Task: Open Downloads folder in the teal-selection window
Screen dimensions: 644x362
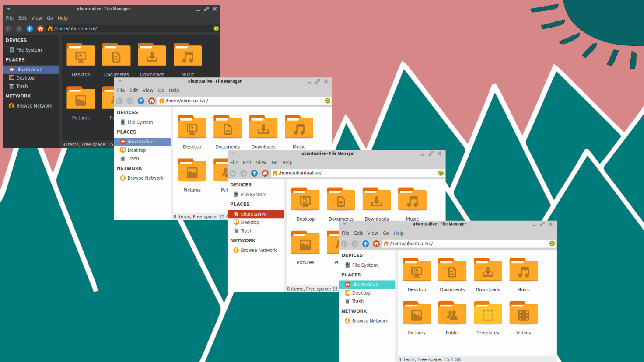Action: pos(488,270)
